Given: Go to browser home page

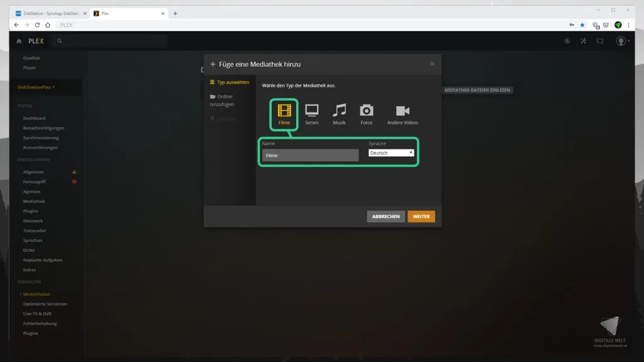Looking at the screenshot, I should 48,25.
